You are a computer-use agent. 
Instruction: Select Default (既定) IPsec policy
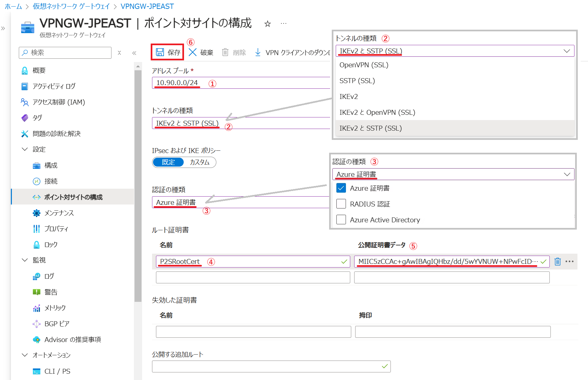point(168,162)
